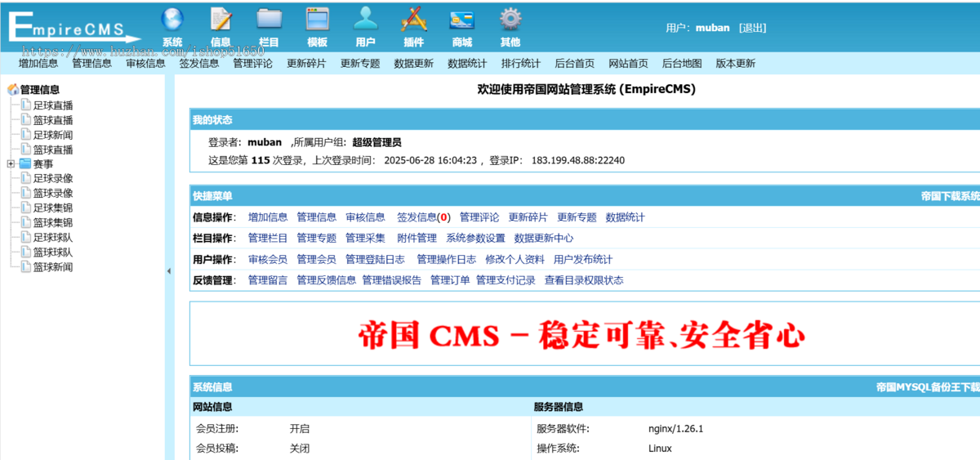Open the 系统 globe icon in top toolbar
The width and height of the screenshot is (980, 460).
click(x=172, y=18)
